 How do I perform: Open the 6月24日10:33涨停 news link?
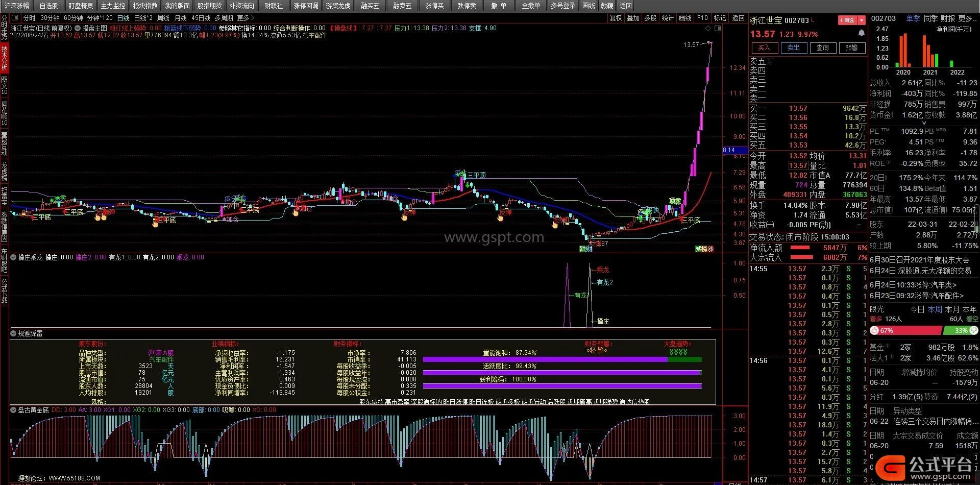[913, 285]
